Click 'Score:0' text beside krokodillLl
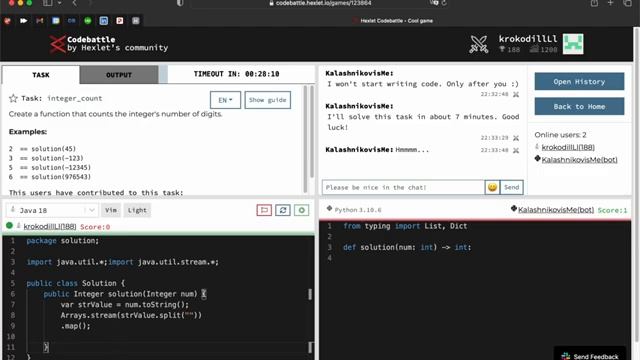The width and height of the screenshot is (640, 360). (95, 227)
